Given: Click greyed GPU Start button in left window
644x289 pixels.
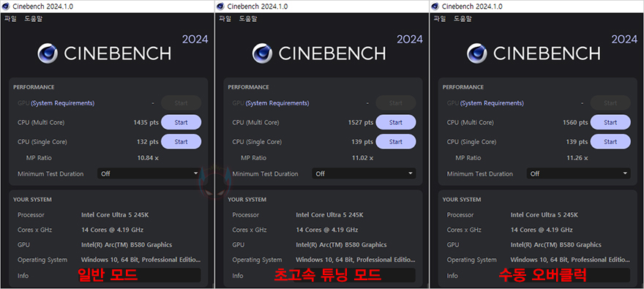Looking at the screenshot, I should point(181,103).
